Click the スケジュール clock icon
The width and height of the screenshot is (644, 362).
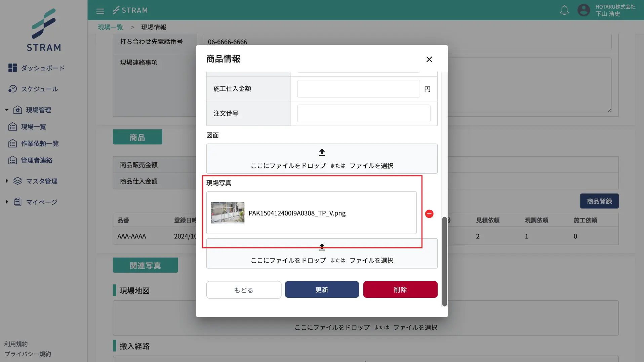click(x=12, y=89)
